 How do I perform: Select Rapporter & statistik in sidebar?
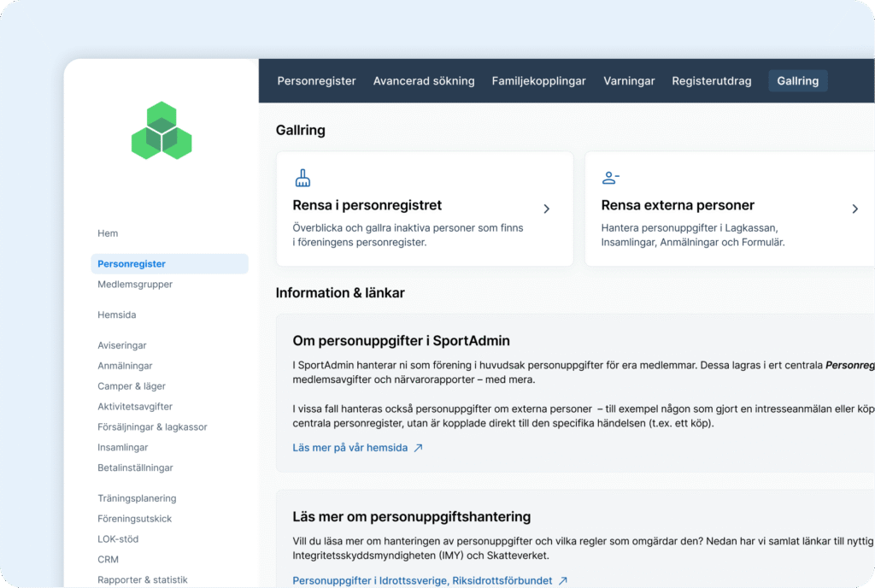(x=143, y=580)
